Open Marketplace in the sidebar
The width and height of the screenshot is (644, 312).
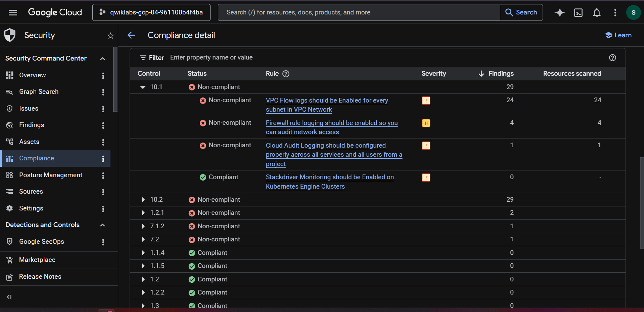point(37,260)
